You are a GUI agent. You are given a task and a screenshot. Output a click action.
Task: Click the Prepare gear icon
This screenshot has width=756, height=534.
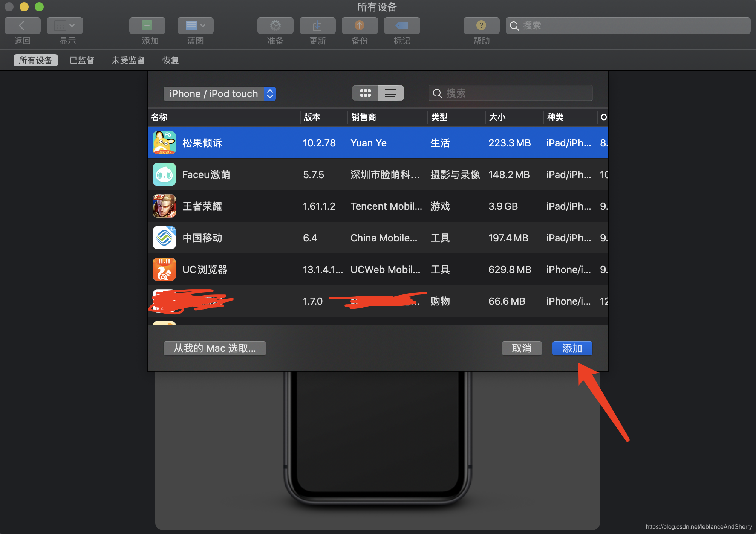(275, 26)
